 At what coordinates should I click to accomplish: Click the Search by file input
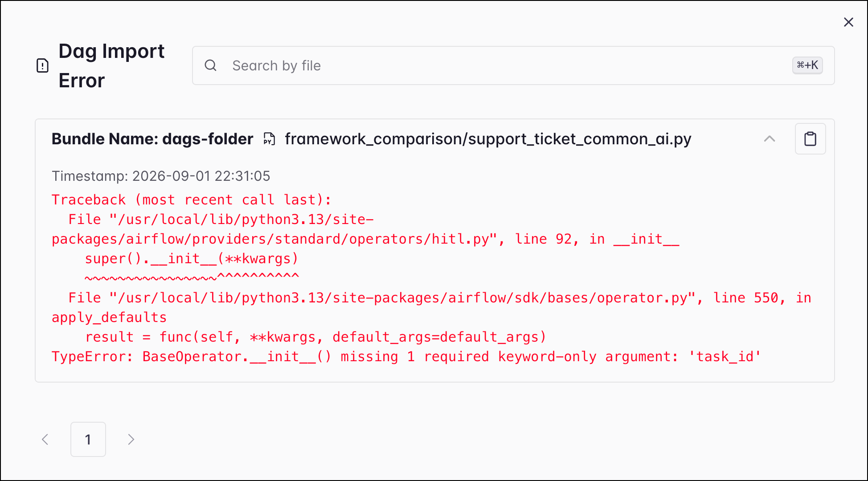513,65
